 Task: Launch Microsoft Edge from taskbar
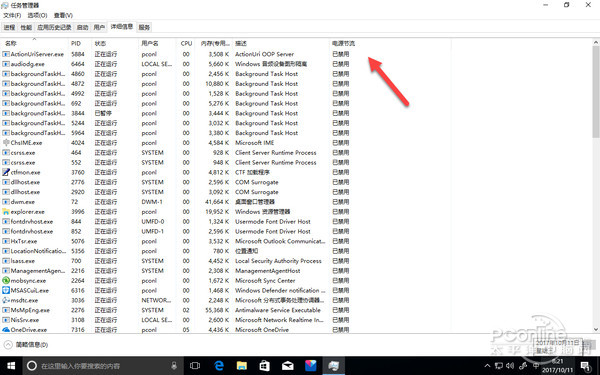click(x=219, y=366)
